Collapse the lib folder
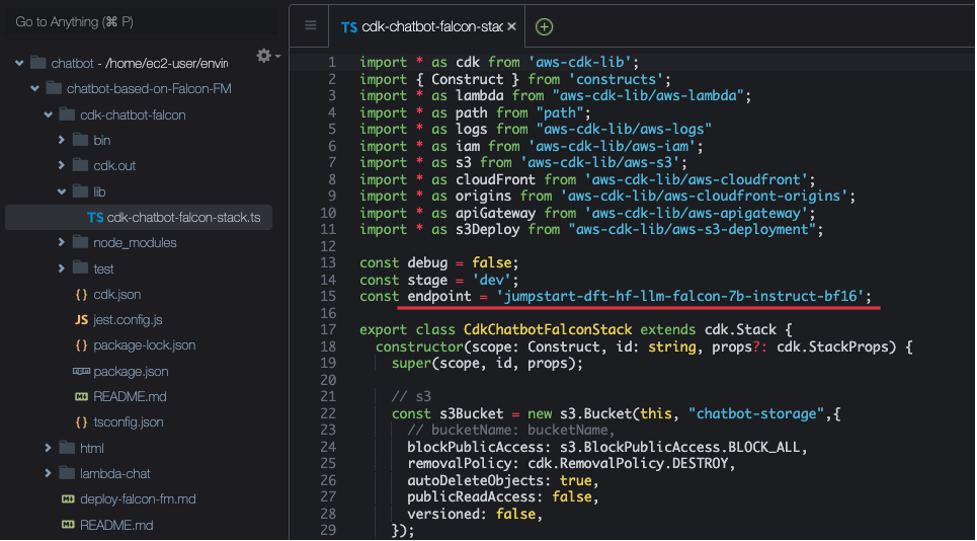The width and height of the screenshot is (977, 541). click(62, 192)
